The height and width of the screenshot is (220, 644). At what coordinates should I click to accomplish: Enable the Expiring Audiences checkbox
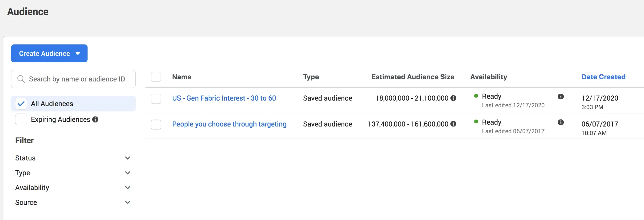(x=21, y=119)
